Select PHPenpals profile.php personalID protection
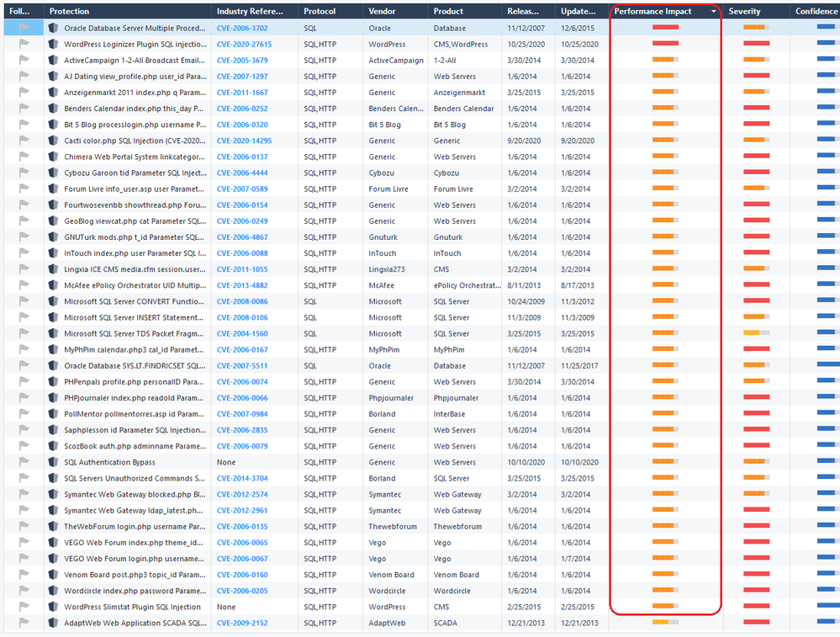The width and height of the screenshot is (840, 637). coord(134,382)
